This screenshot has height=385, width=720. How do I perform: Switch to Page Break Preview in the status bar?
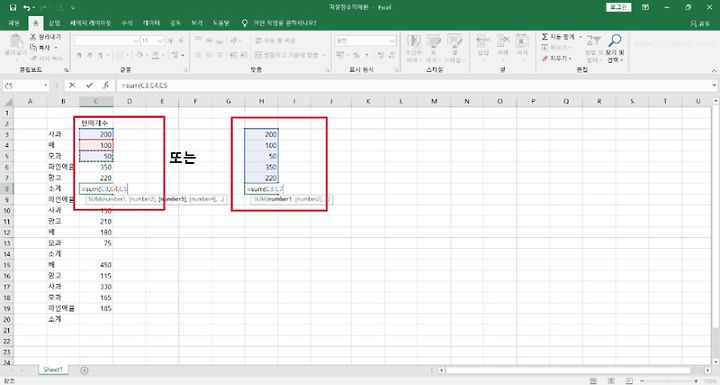629,381
